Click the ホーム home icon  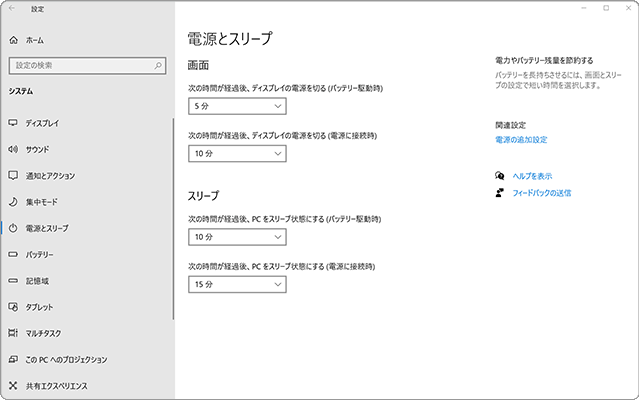pos(13,40)
